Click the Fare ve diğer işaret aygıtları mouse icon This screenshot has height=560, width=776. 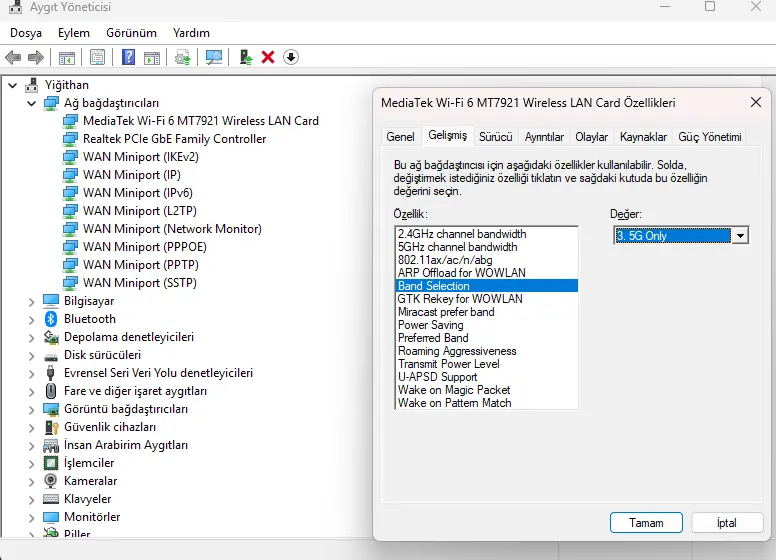click(x=50, y=391)
